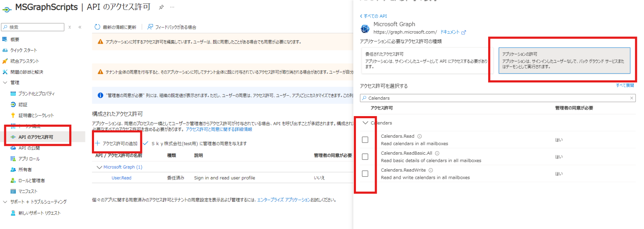Click the 説明 column header

click(x=199, y=155)
